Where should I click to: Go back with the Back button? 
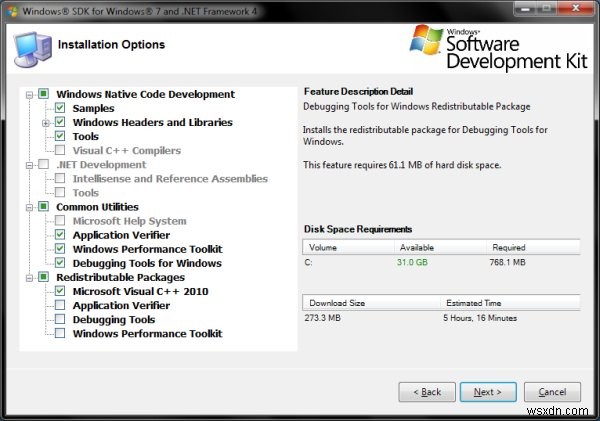click(427, 392)
